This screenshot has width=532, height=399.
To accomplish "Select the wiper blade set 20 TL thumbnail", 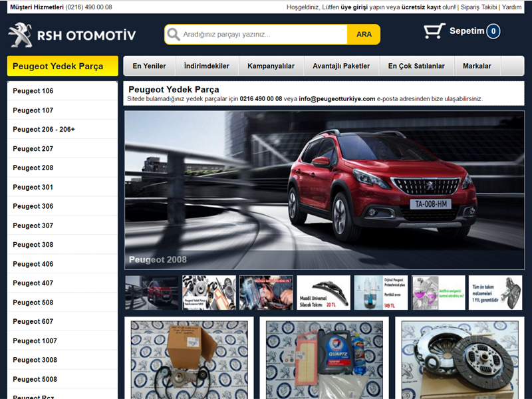I will [x=323, y=293].
